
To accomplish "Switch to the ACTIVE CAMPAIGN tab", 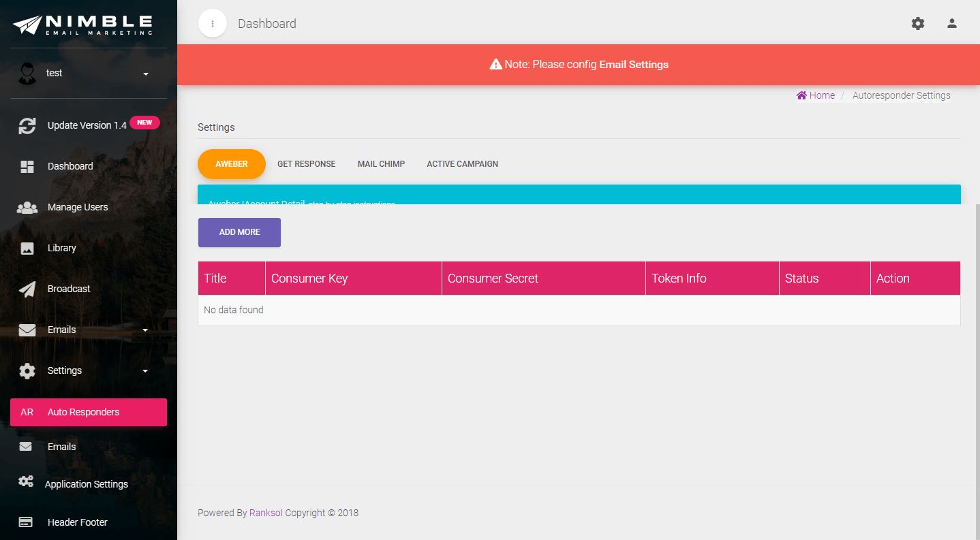I will [463, 164].
